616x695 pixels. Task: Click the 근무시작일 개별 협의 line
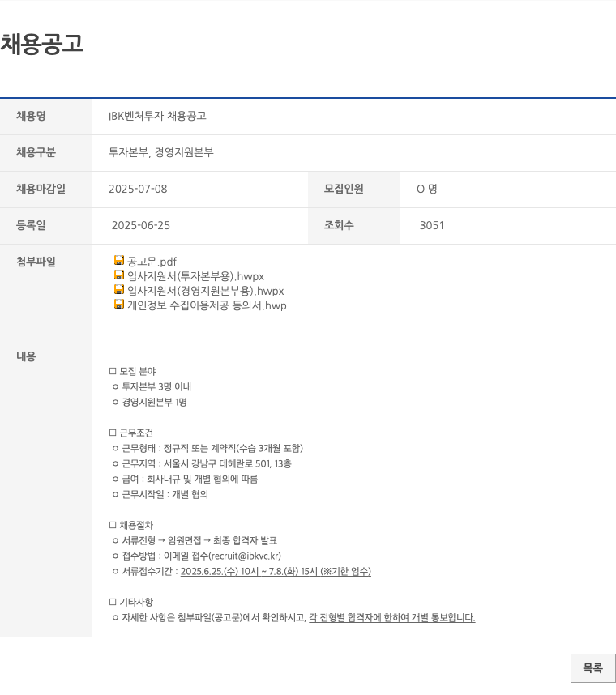[x=160, y=494]
